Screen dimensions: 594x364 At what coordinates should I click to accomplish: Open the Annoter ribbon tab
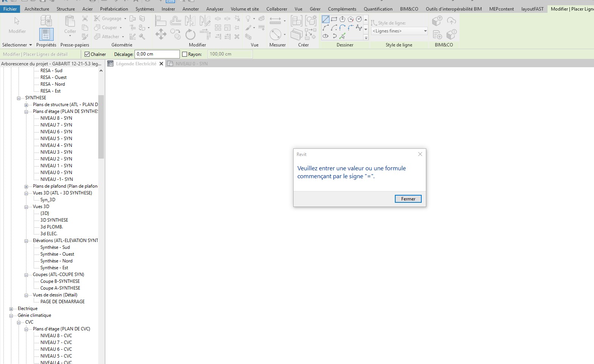(x=190, y=9)
